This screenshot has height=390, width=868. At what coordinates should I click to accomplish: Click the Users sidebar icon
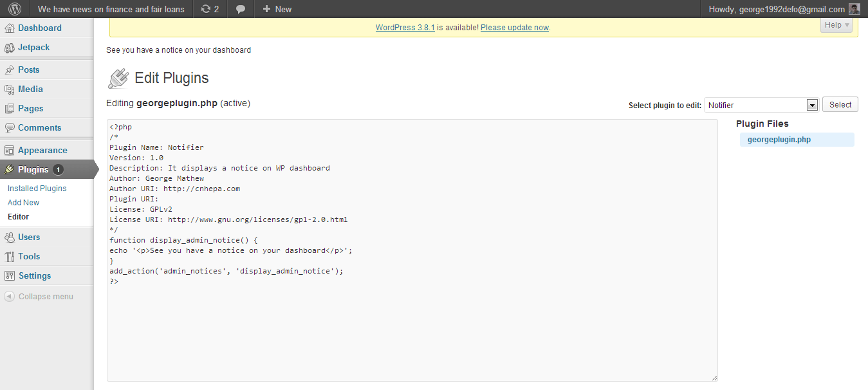[x=10, y=237]
